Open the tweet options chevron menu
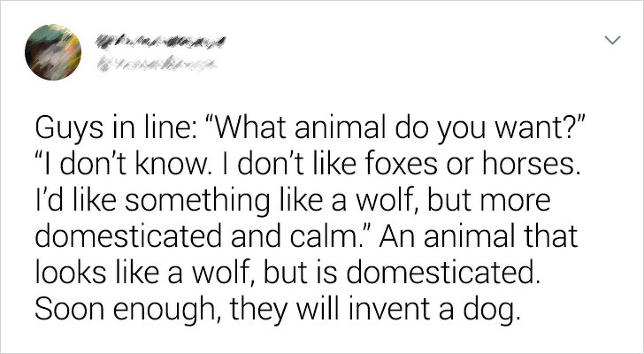644x354 pixels. click(613, 40)
